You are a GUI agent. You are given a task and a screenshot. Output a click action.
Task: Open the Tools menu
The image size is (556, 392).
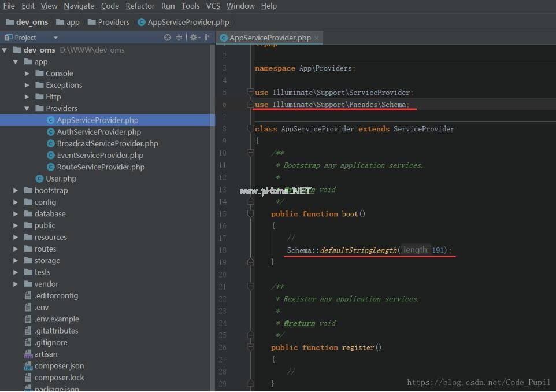tap(190, 6)
